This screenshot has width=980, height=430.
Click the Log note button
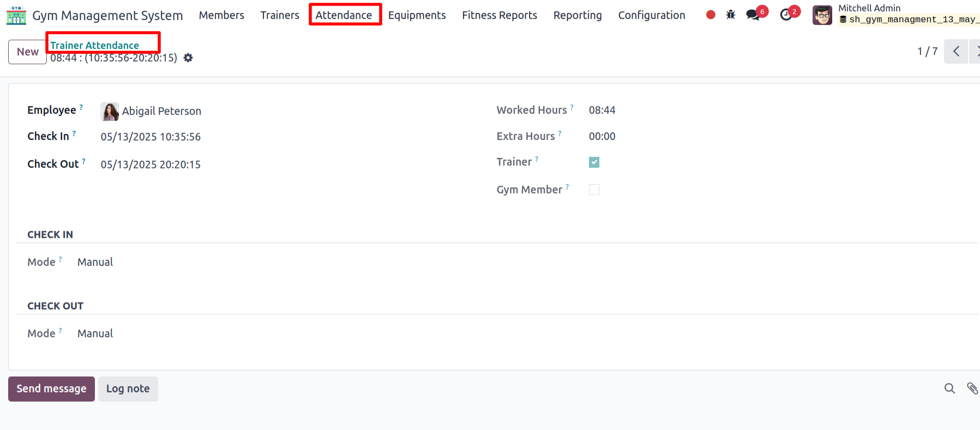(x=128, y=389)
